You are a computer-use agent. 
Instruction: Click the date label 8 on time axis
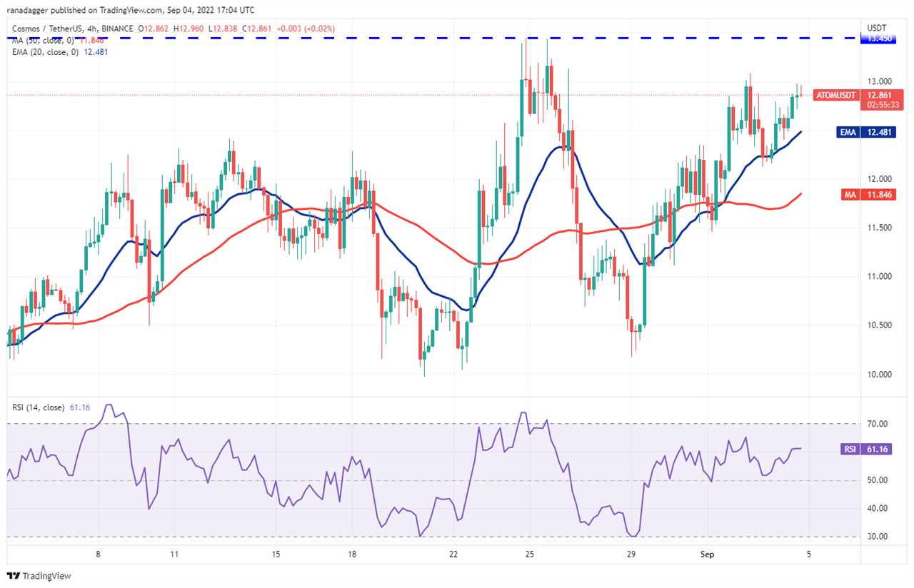(x=98, y=554)
